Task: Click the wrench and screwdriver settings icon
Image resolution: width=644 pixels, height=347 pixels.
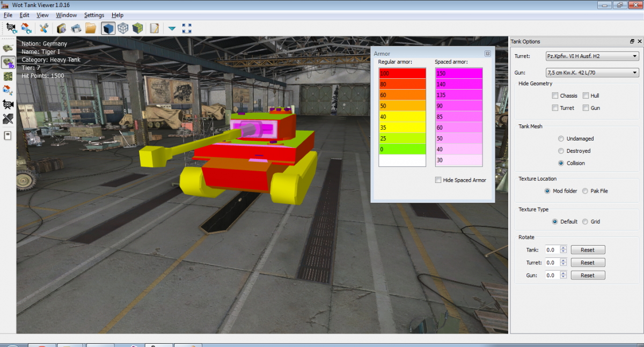Action: point(44,28)
